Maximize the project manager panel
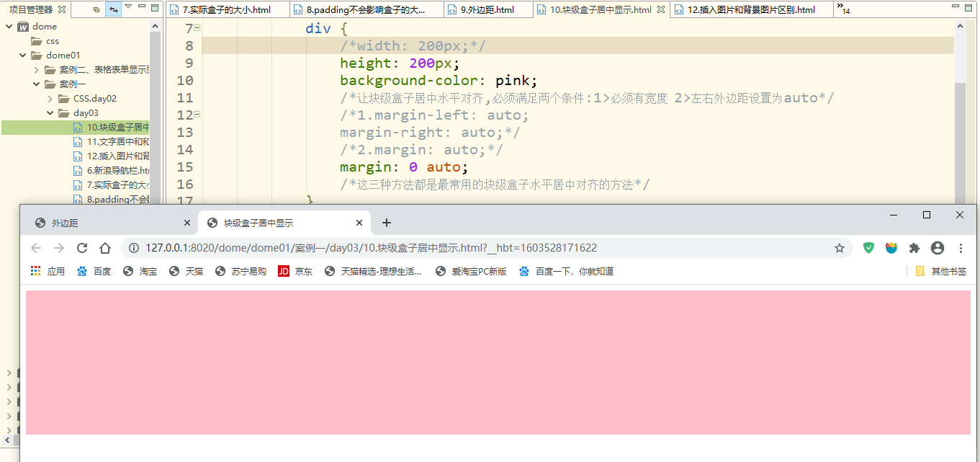Viewport: 980px width, 462px height. [155, 7]
